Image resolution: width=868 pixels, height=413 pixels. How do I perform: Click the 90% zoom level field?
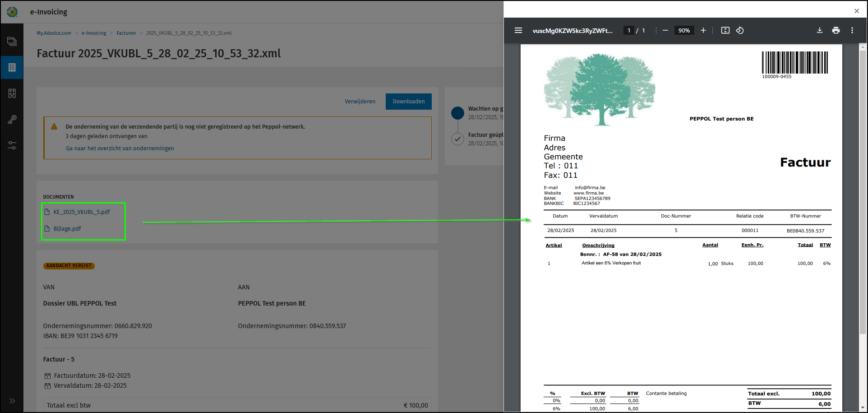684,30
